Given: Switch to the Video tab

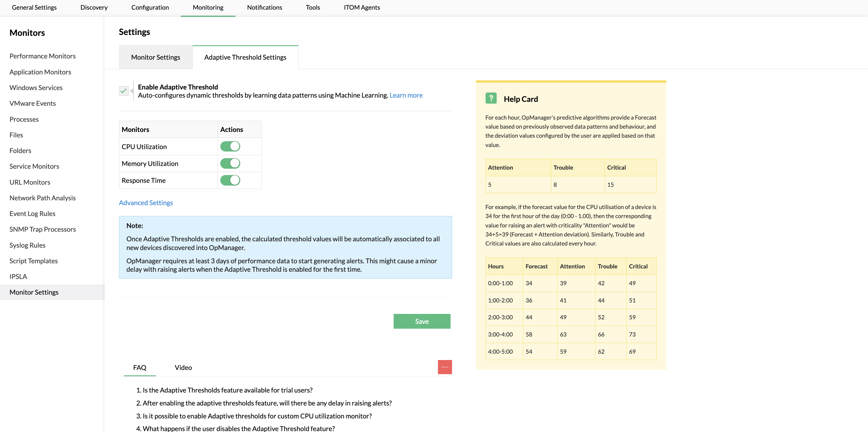Looking at the screenshot, I should 183,367.
